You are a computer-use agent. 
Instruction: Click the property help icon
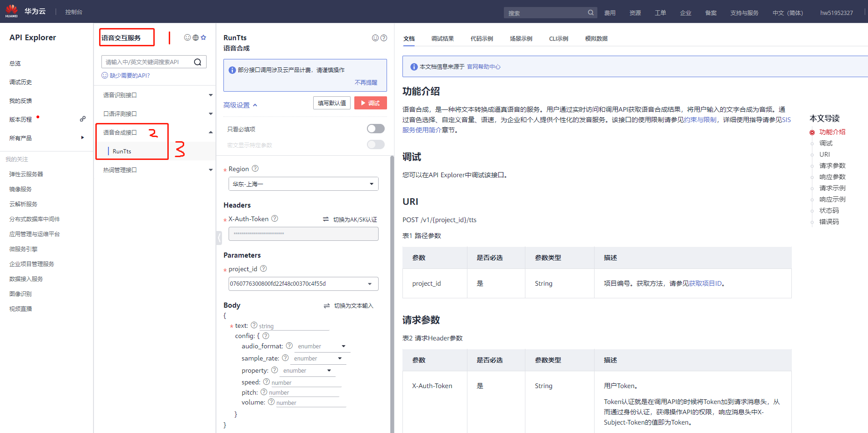click(275, 370)
